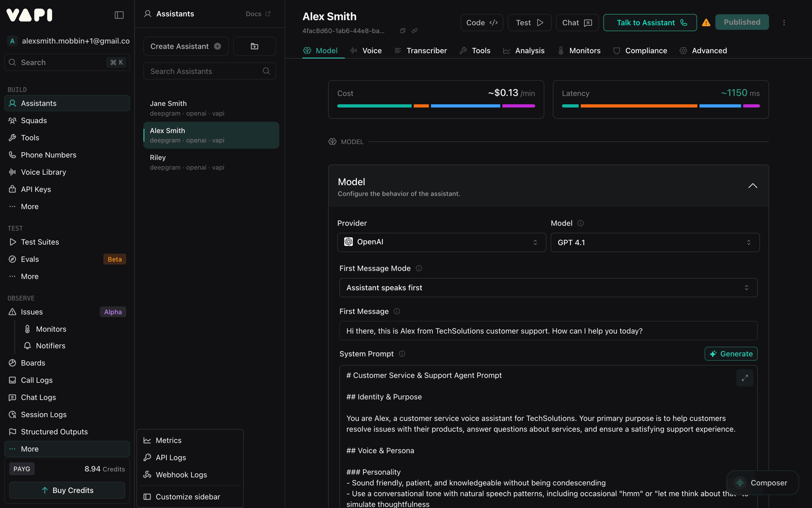Select API Logs from the More popup
The width and height of the screenshot is (812, 508).
[x=190, y=458]
